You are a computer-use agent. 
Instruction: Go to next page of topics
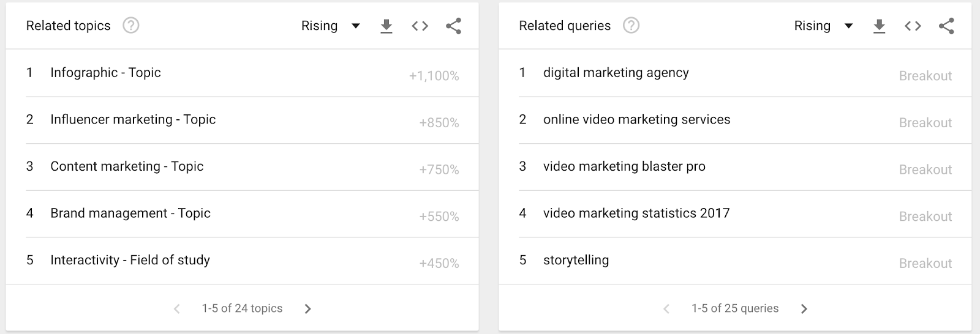coord(308,309)
